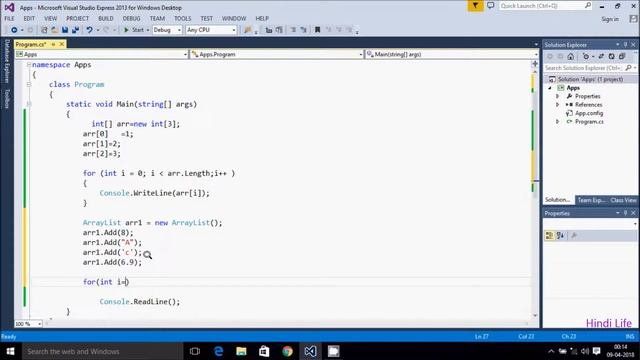Image resolution: width=640 pixels, height=360 pixels.
Task: Toggle a bookmark with the Bookmark icon
Action: tap(317, 30)
